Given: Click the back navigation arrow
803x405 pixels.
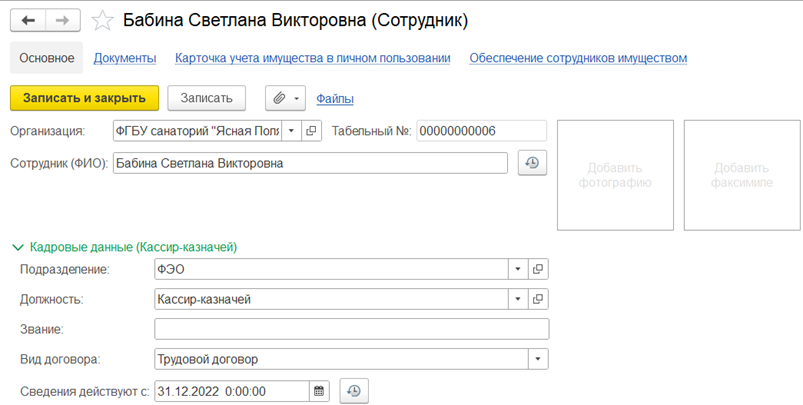Looking at the screenshot, I should 28,21.
